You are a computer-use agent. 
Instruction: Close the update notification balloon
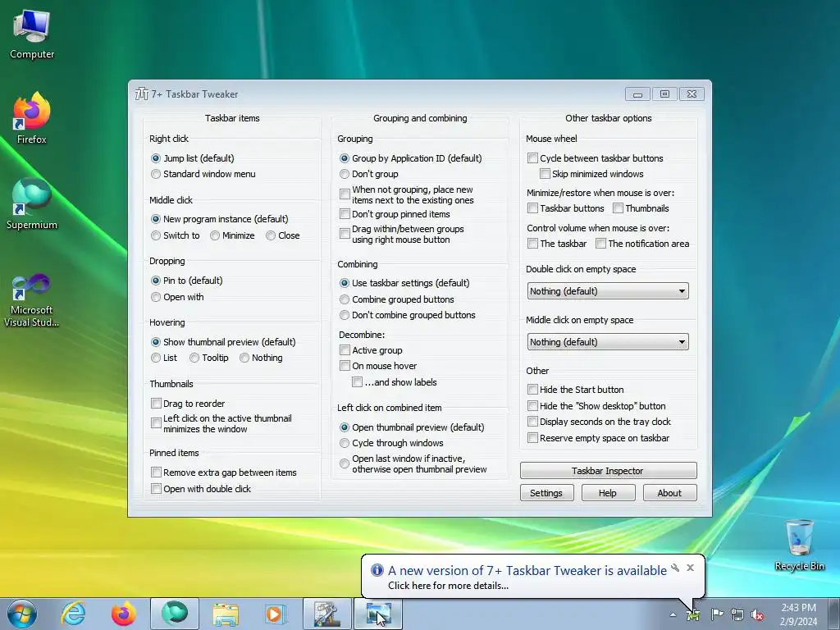coord(690,568)
